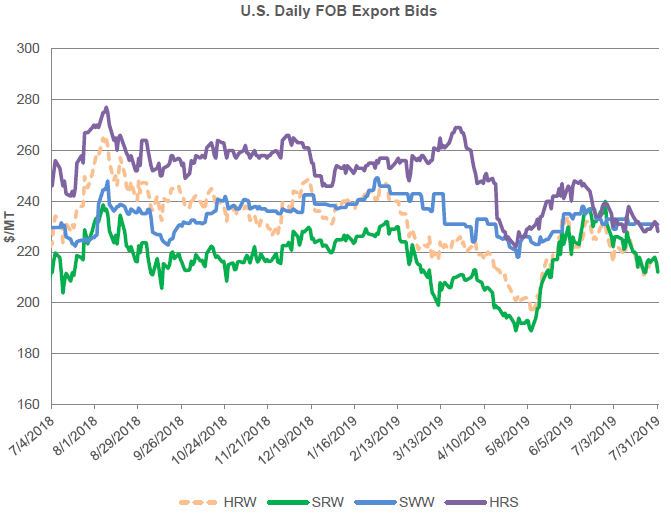
Task: Click the 280 y-axis tick label
Action: click(30, 100)
